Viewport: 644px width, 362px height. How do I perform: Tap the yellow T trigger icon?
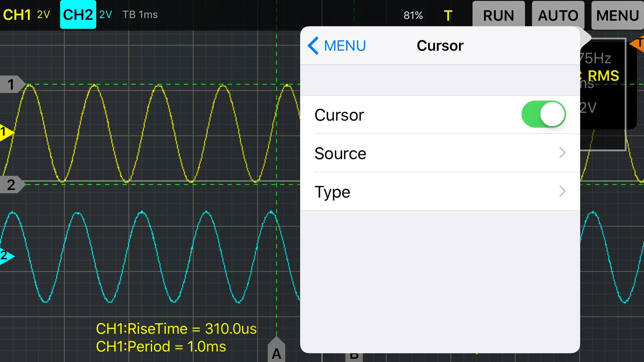[x=448, y=16]
